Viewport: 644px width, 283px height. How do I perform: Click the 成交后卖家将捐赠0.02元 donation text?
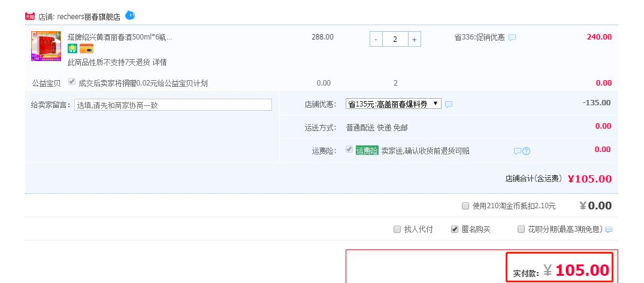(x=143, y=84)
